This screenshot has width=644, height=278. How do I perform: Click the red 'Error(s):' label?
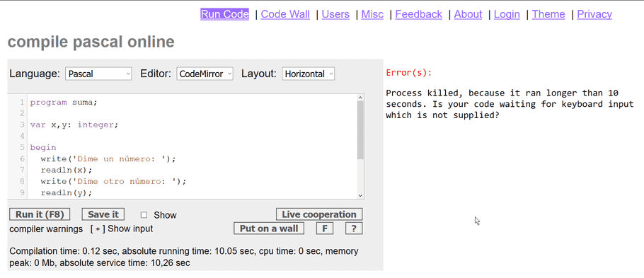[x=409, y=73]
